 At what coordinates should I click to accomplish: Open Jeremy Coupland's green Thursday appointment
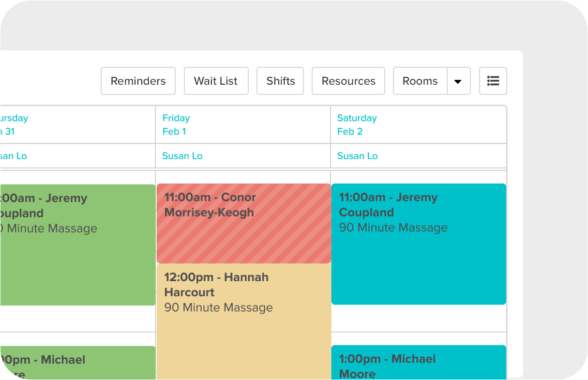[x=73, y=242]
